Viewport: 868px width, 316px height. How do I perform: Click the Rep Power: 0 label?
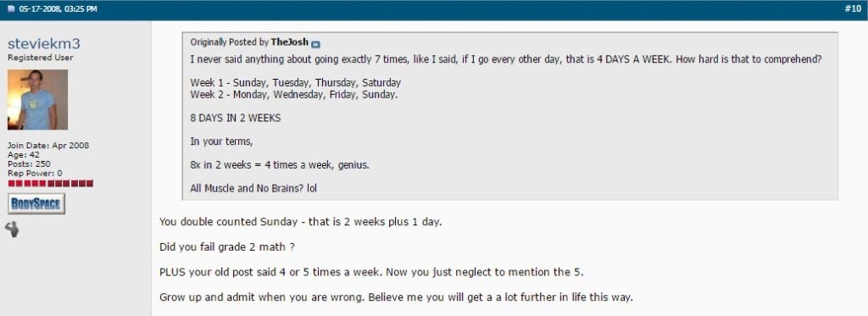pyautogui.click(x=35, y=173)
